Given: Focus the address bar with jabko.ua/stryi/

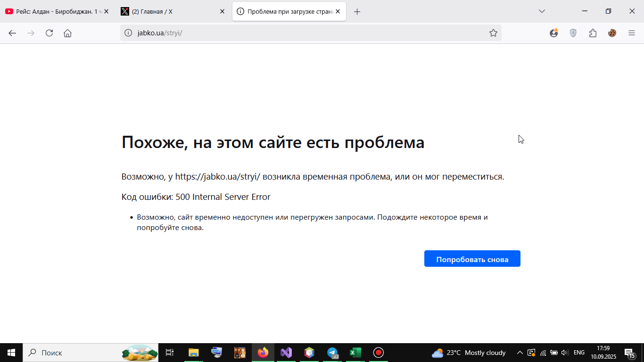Looking at the screenshot, I should pos(310,33).
